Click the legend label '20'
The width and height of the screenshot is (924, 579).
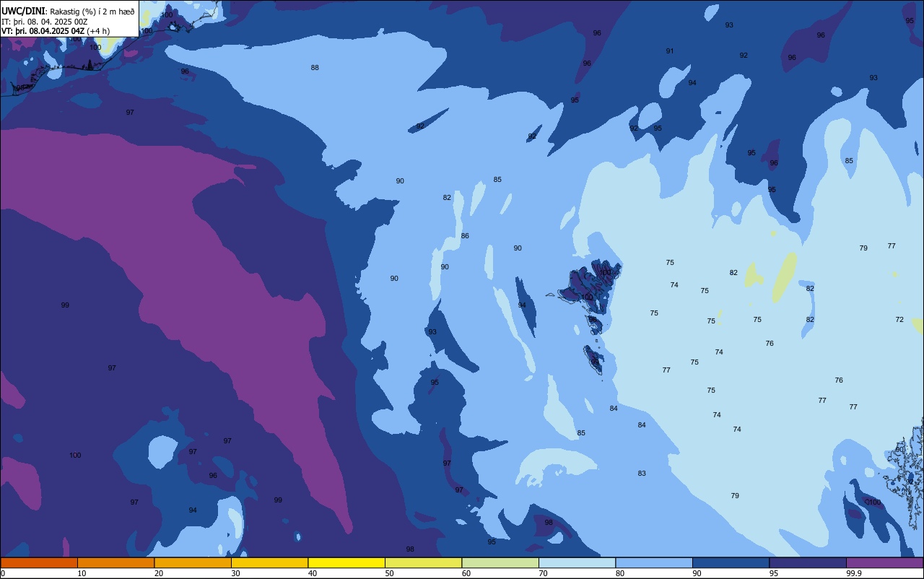(x=158, y=573)
